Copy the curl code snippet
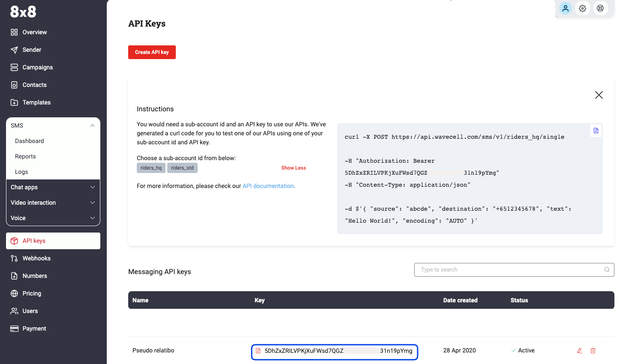 click(596, 131)
